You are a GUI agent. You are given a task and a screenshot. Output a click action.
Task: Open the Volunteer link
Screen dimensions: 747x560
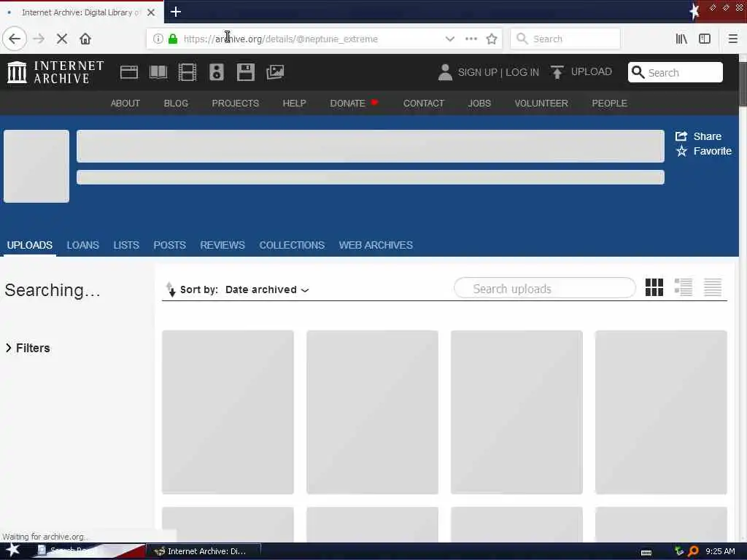tap(541, 104)
